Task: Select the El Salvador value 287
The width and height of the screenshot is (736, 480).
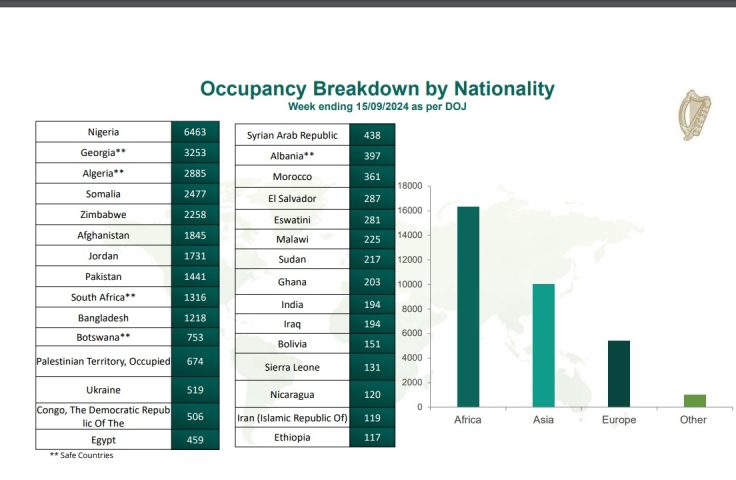Action: (x=372, y=198)
